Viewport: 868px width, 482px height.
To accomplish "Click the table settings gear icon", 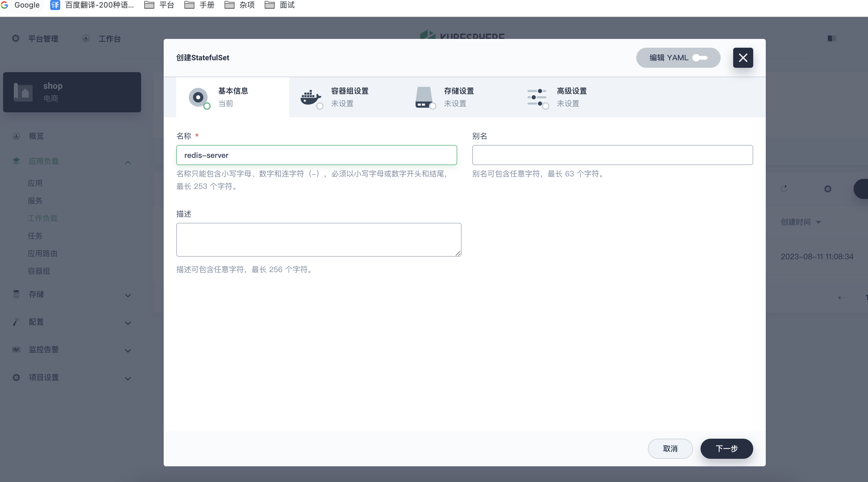I will click(x=828, y=189).
